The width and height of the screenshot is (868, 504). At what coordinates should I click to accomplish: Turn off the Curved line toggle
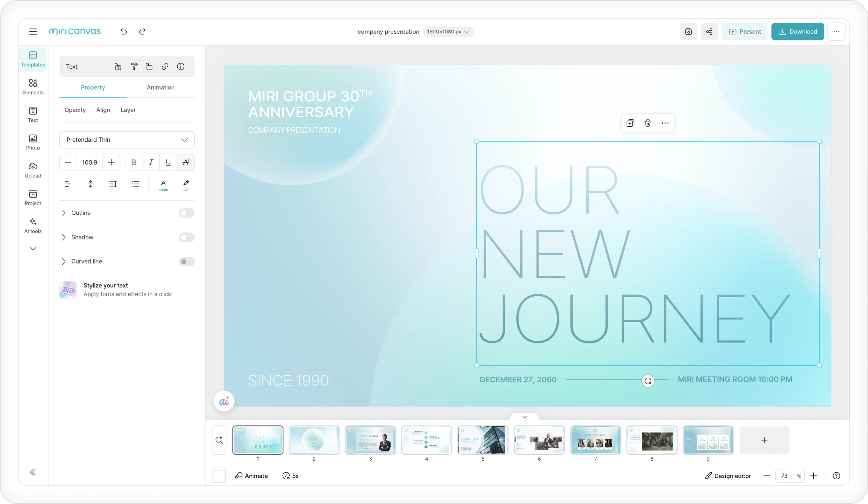[x=186, y=261]
